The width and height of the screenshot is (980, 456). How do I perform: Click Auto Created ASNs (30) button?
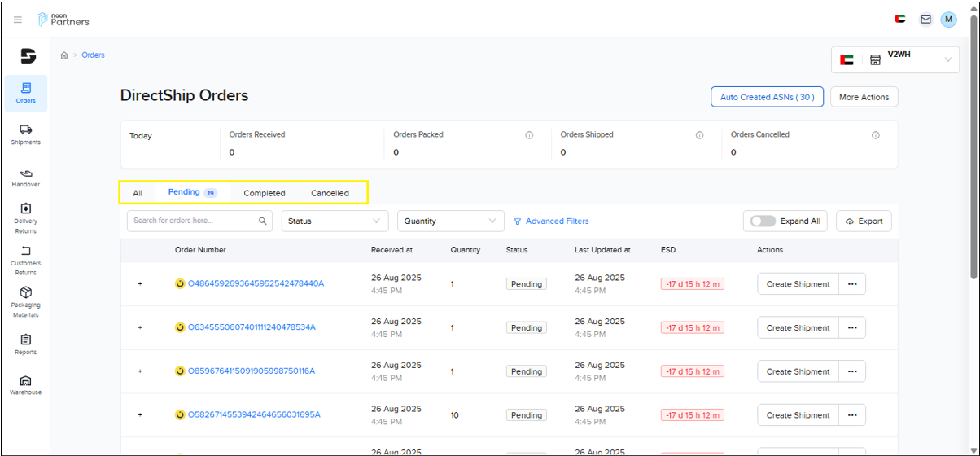point(768,97)
